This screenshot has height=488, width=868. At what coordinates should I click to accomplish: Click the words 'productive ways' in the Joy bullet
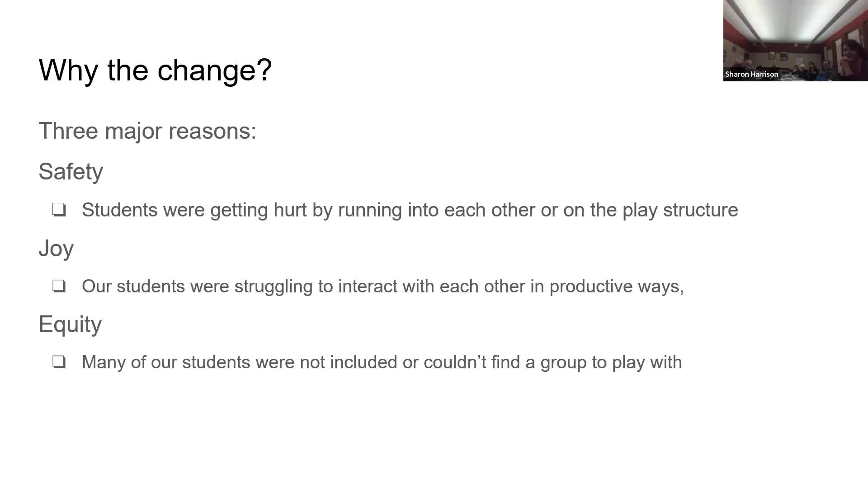coord(616,286)
